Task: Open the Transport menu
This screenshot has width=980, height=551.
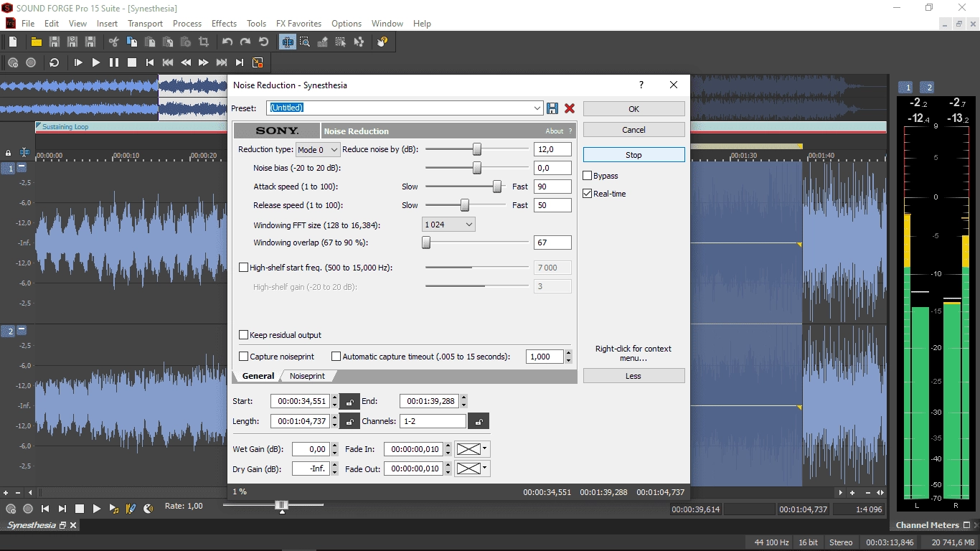Action: [145, 24]
